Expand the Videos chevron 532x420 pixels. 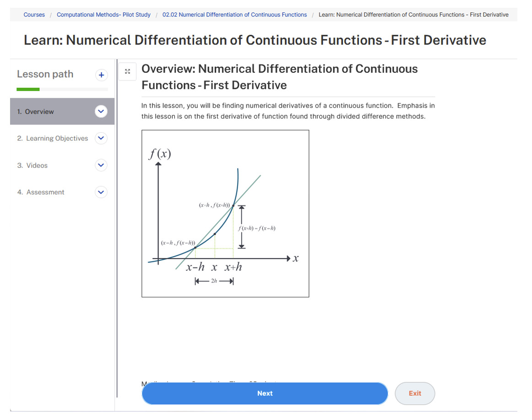tap(101, 165)
